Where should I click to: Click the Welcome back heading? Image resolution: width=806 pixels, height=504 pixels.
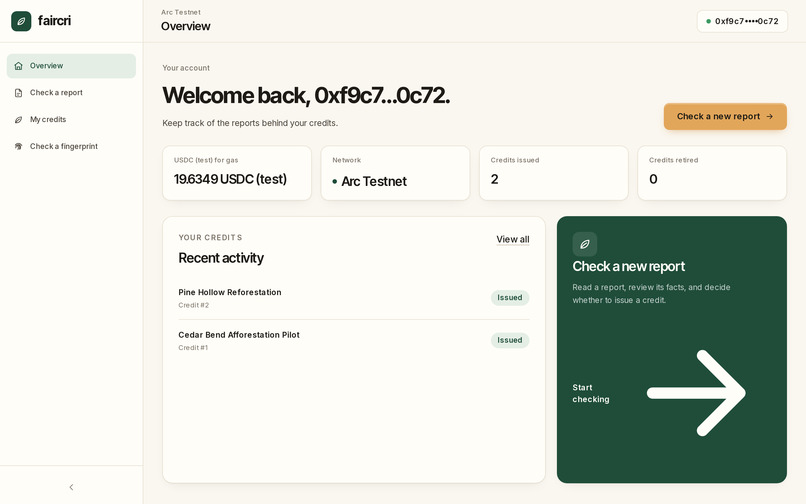306,95
